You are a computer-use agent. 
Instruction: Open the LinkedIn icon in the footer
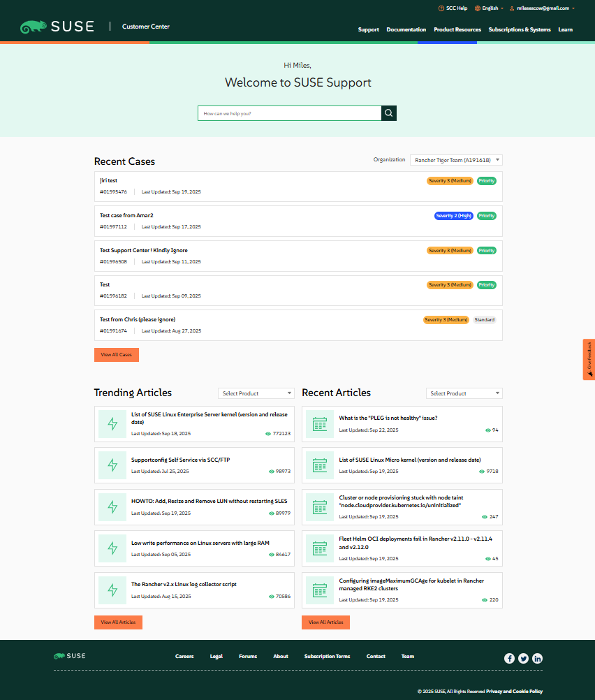click(537, 658)
